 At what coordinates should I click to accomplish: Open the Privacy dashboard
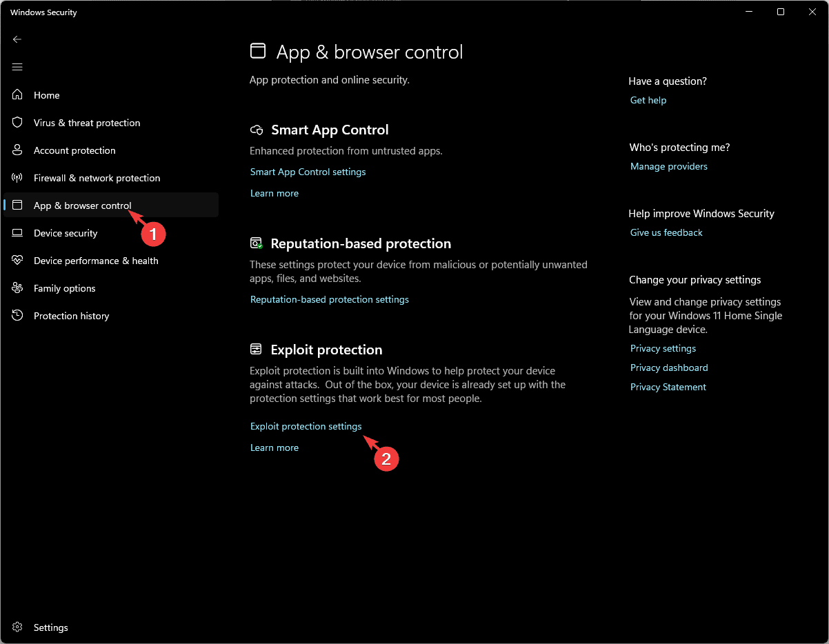coord(668,368)
